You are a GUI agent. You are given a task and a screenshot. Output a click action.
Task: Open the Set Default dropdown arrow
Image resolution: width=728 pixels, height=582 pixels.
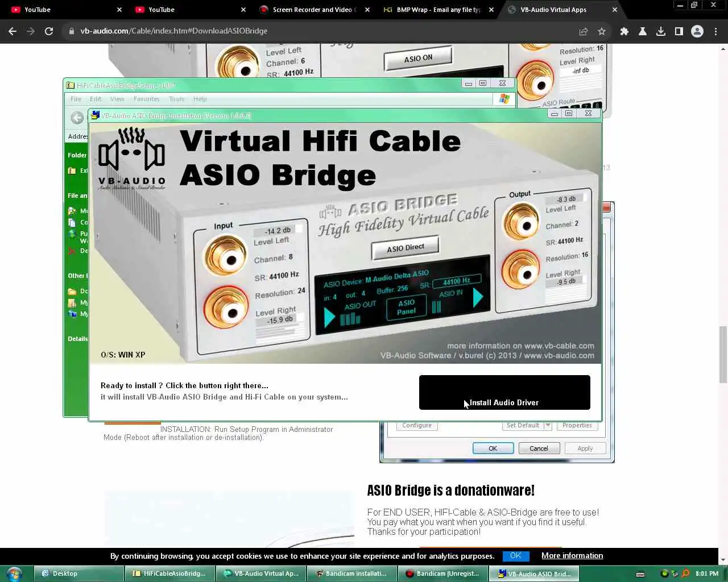coord(548,425)
